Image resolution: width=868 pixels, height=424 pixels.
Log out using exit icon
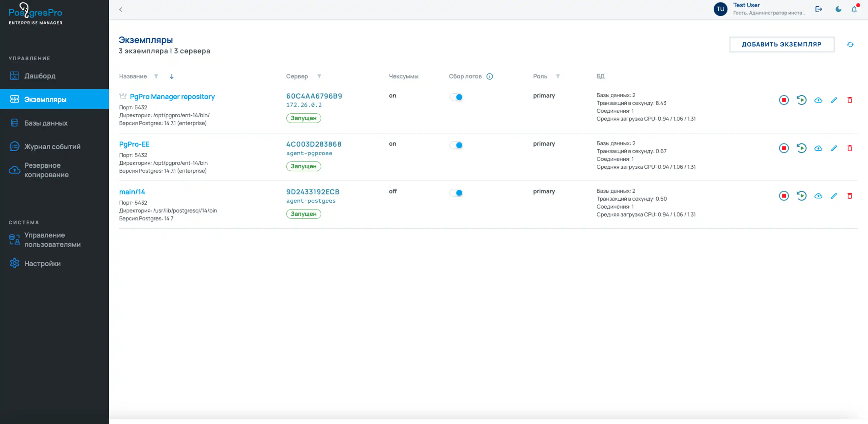tap(819, 9)
